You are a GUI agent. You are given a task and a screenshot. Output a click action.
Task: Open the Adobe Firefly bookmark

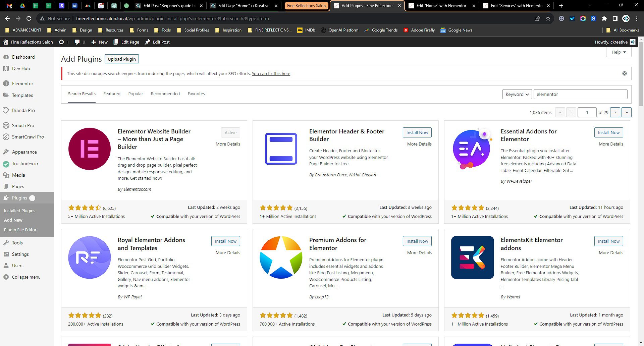(419, 30)
